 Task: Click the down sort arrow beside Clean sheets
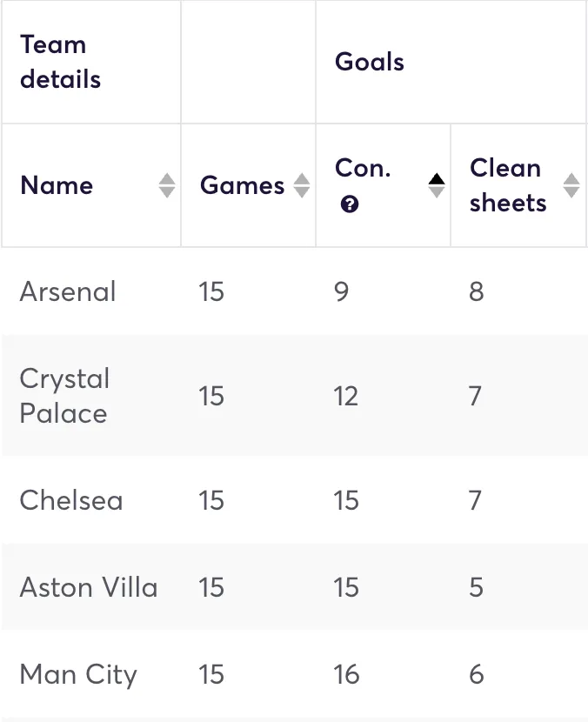[571, 193]
